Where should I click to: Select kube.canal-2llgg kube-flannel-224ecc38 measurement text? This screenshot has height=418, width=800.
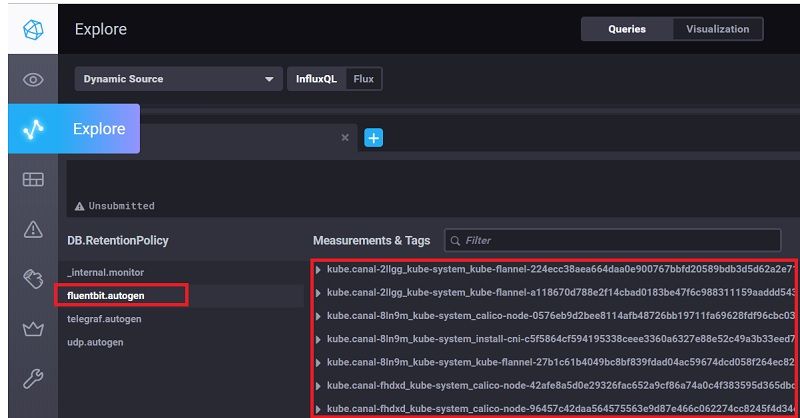(561, 269)
